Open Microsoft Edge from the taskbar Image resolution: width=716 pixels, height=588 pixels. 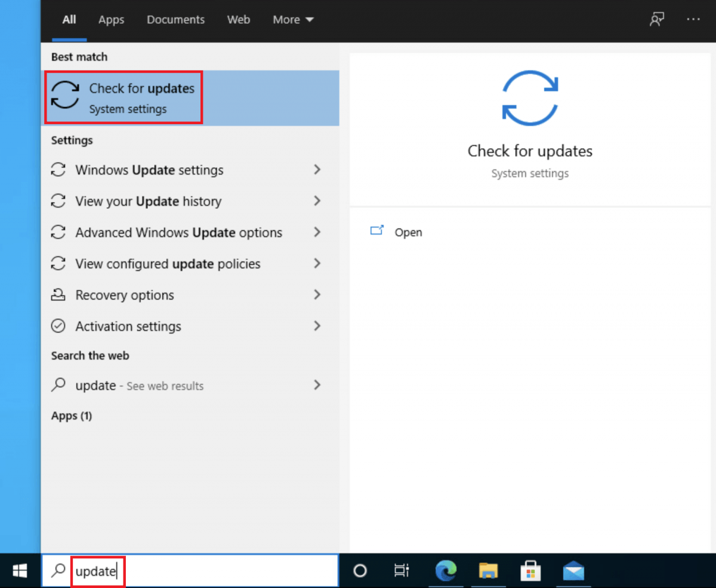446,571
